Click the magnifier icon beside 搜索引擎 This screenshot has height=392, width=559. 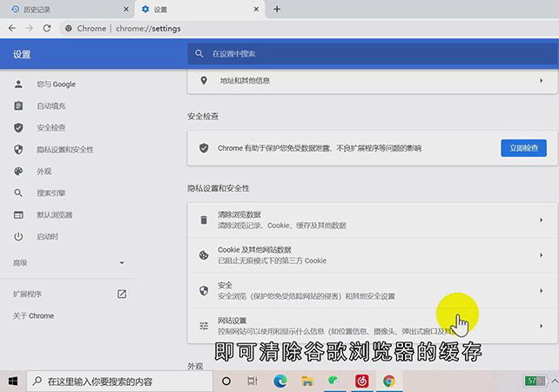(x=18, y=193)
